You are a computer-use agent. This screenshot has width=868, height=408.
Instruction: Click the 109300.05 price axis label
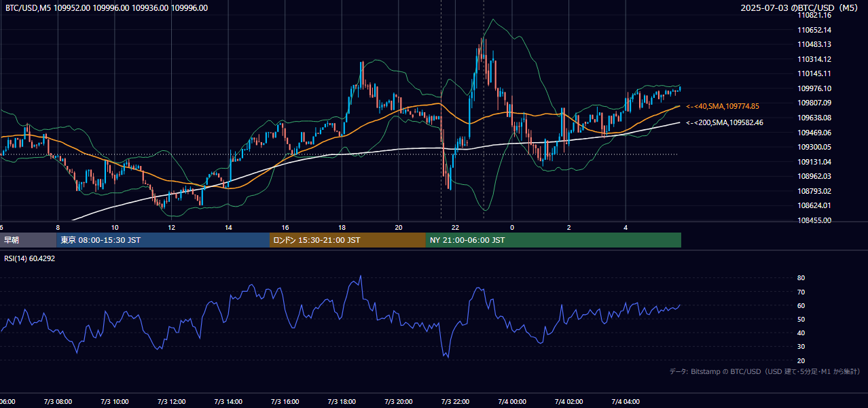(x=815, y=147)
